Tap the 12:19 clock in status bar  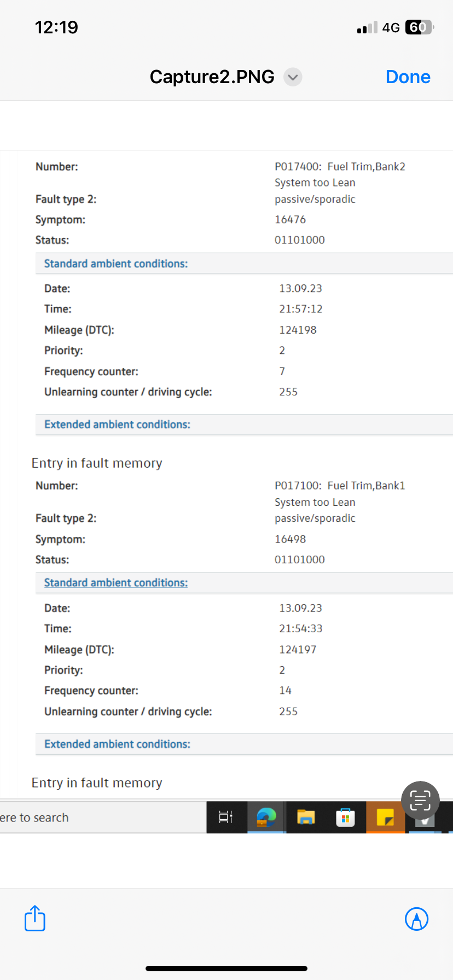(x=56, y=27)
